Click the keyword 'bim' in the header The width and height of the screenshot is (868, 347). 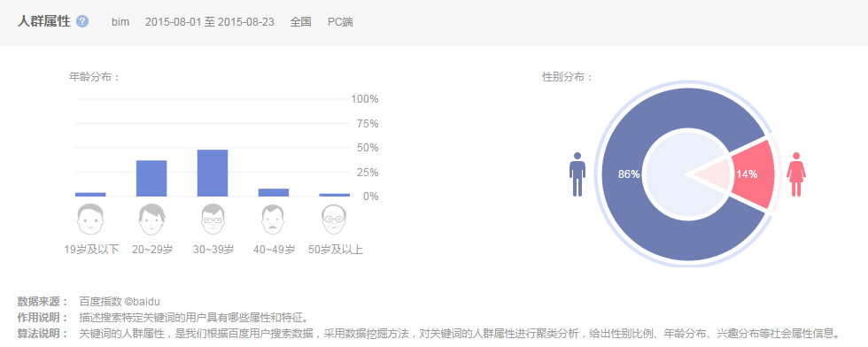coord(120,22)
